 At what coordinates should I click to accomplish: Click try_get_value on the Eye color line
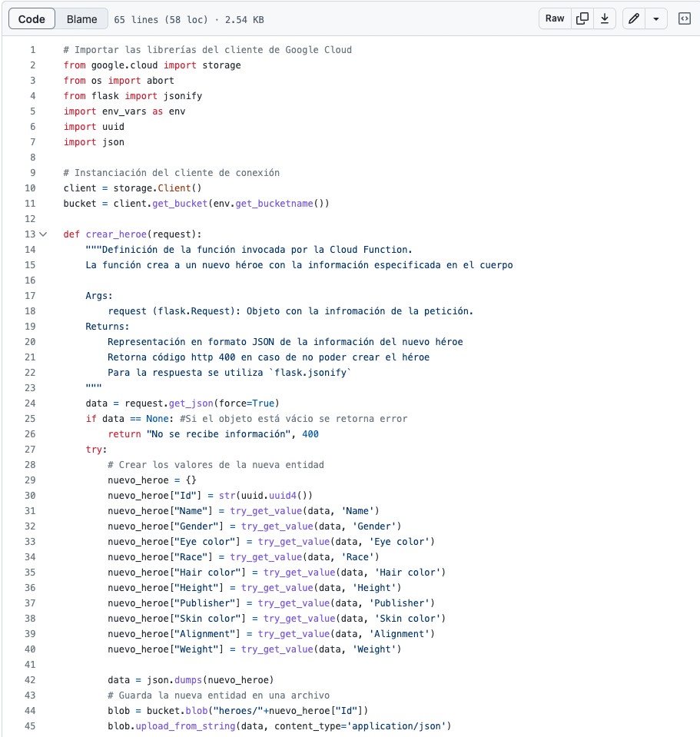click(x=294, y=542)
